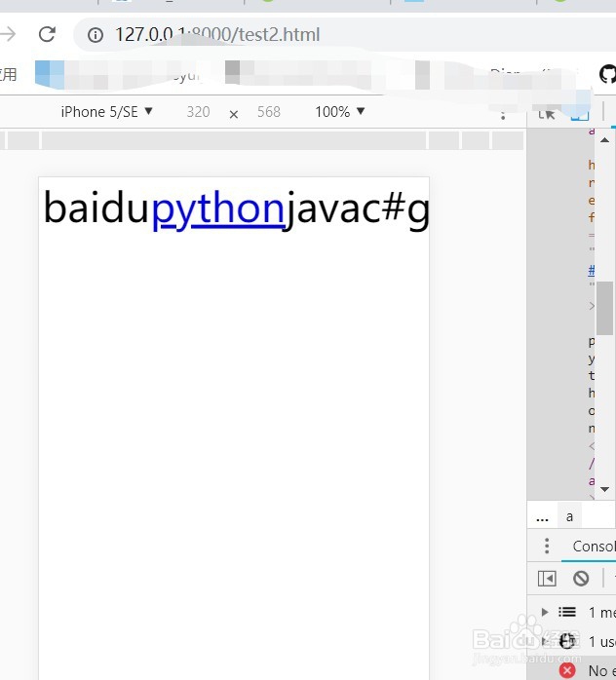Select the red error filter icon

(x=567, y=670)
